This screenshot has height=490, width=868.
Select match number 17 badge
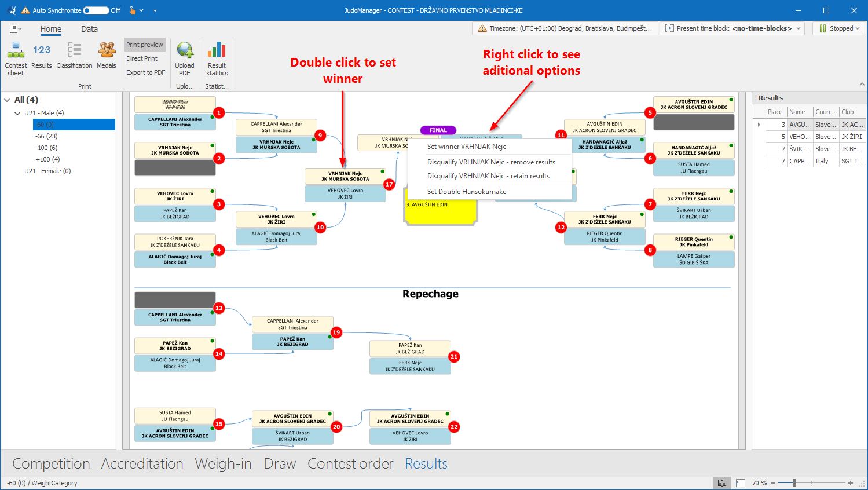click(x=389, y=184)
